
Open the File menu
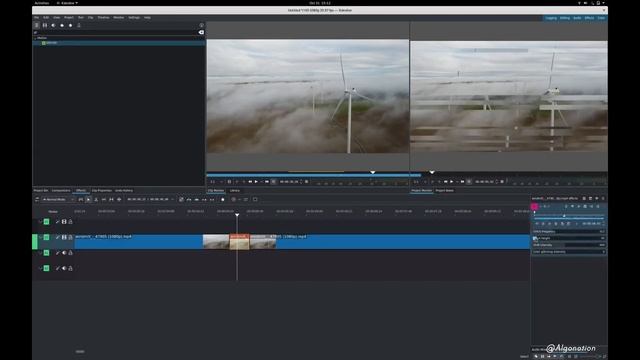coord(36,18)
